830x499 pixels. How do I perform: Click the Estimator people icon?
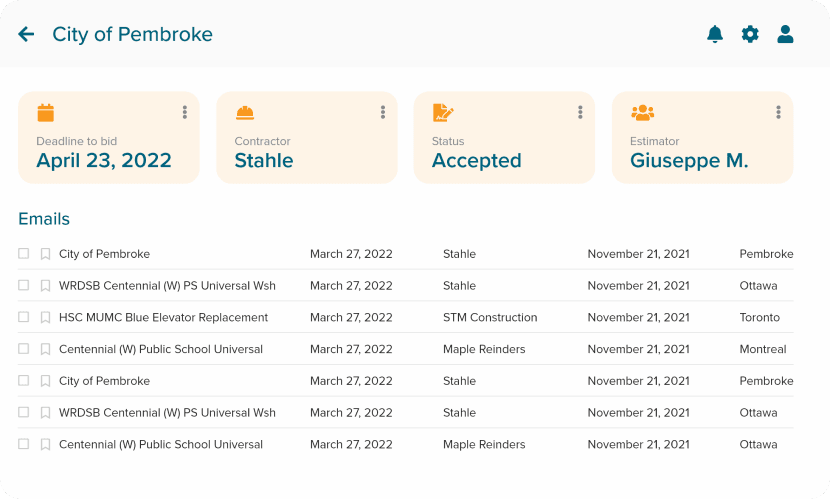642,113
